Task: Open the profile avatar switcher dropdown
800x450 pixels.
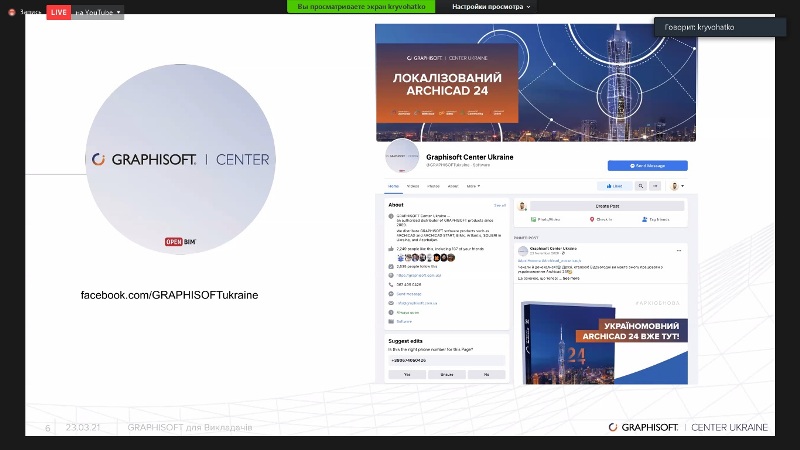Action: (677, 186)
